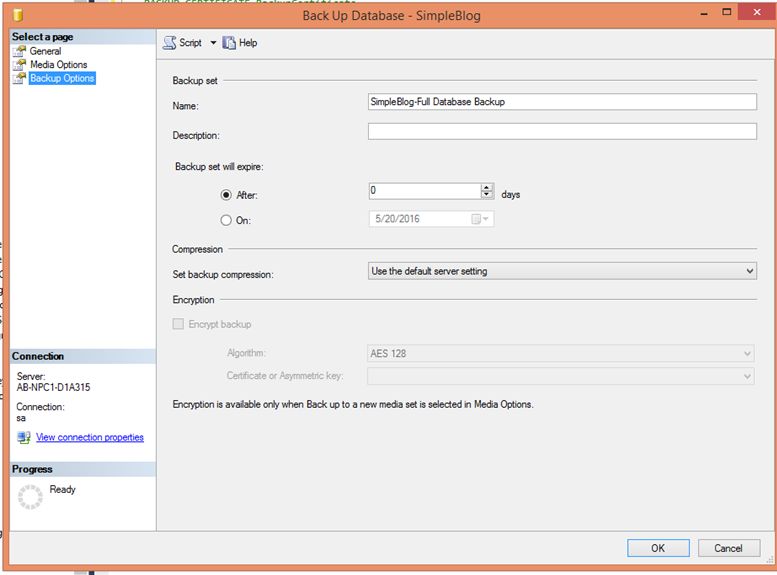Maximize the Back Up Database window

pos(726,12)
